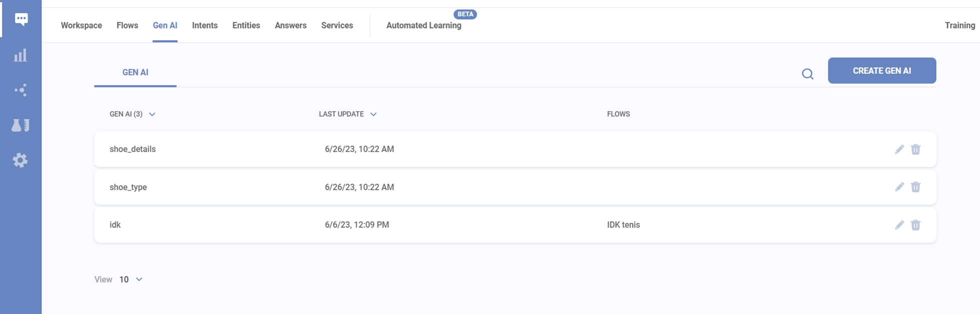Viewport: 980px width, 314px height.
Task: Click pencil icon for idk row
Action: (899, 225)
